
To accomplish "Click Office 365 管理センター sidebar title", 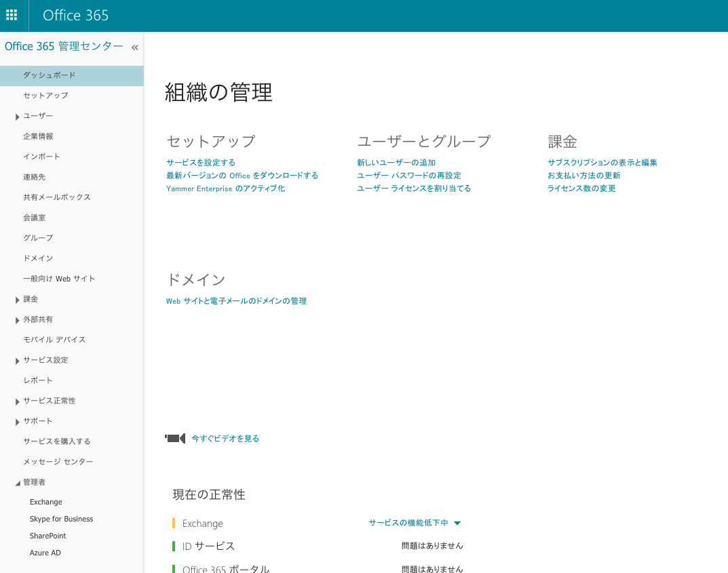I will coord(64,46).
